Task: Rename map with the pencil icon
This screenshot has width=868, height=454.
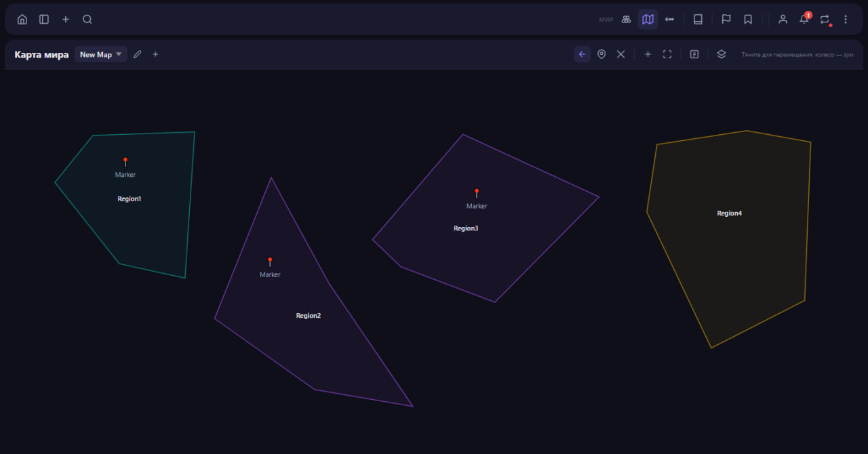Action: pyautogui.click(x=138, y=54)
